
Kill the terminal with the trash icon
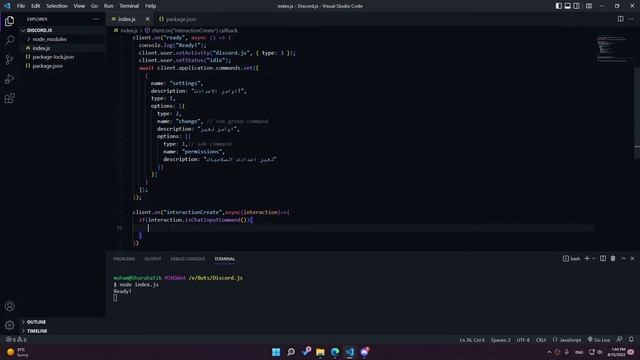[613, 258]
